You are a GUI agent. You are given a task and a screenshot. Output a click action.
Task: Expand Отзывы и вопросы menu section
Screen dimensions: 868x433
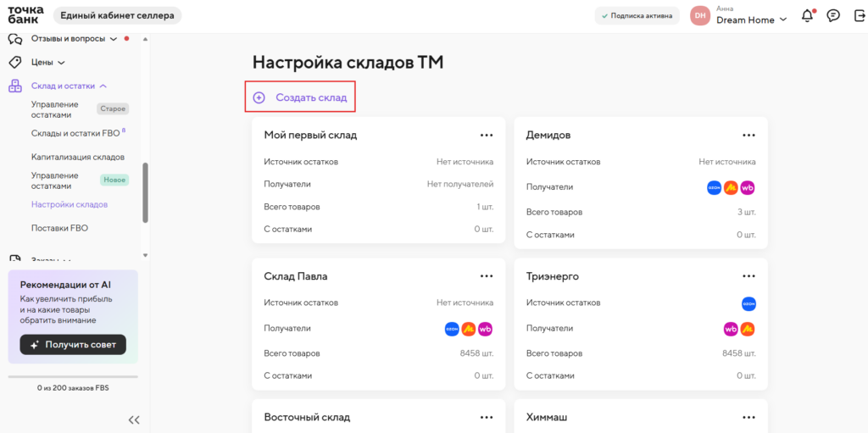114,39
